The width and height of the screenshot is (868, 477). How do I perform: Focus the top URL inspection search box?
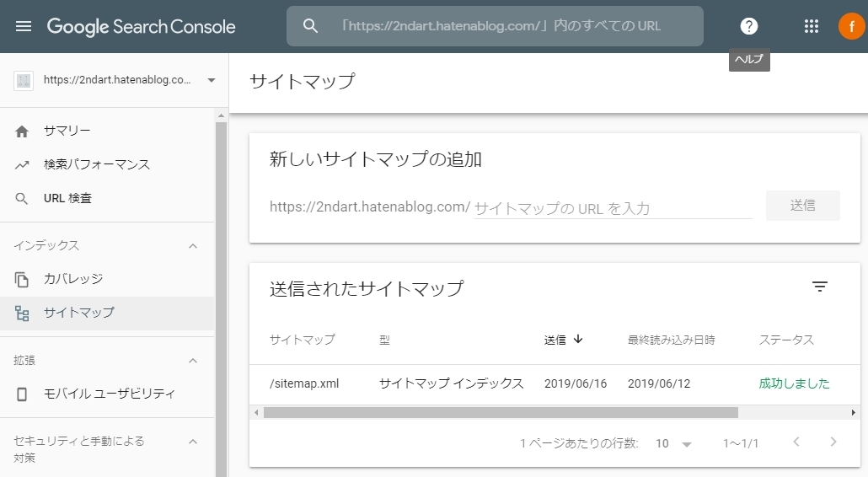tap(495, 26)
